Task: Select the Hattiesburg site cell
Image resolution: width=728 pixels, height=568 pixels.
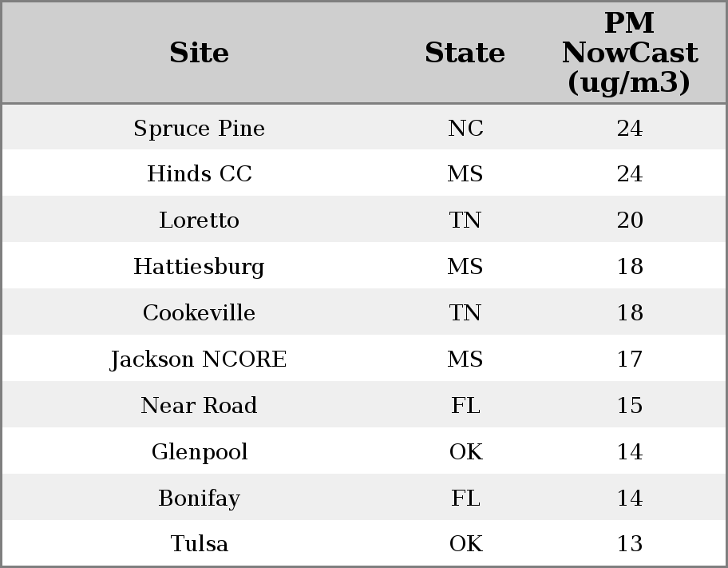Action: (199, 266)
